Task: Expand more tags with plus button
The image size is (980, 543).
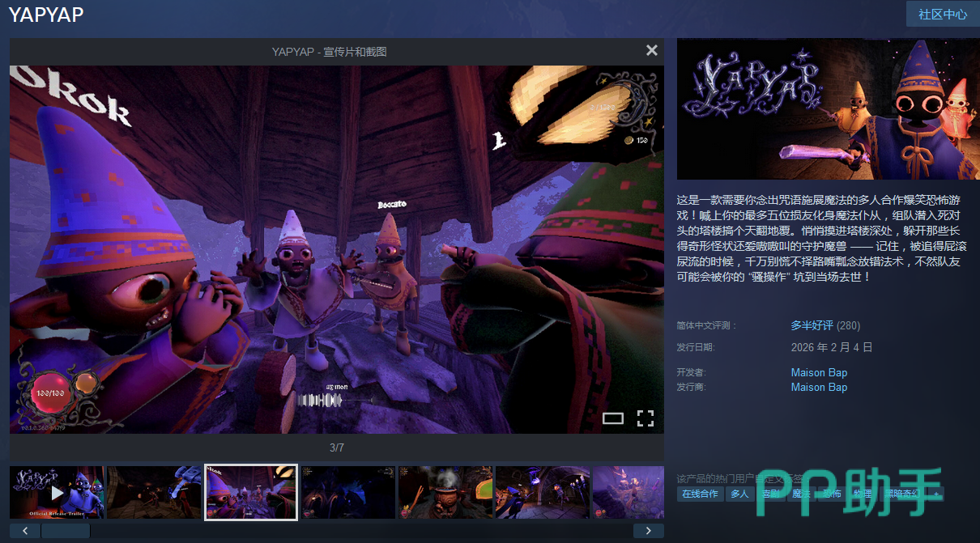Action: click(x=936, y=494)
